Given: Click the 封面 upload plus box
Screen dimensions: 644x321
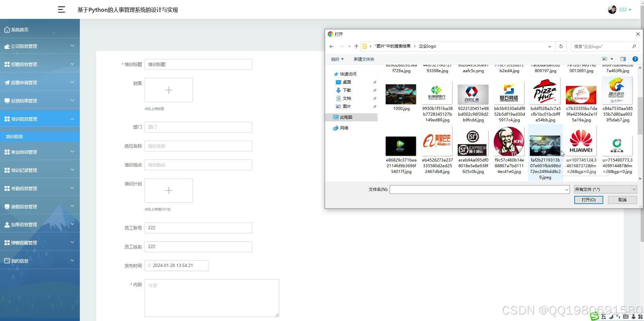Looking at the screenshot, I should (x=169, y=90).
